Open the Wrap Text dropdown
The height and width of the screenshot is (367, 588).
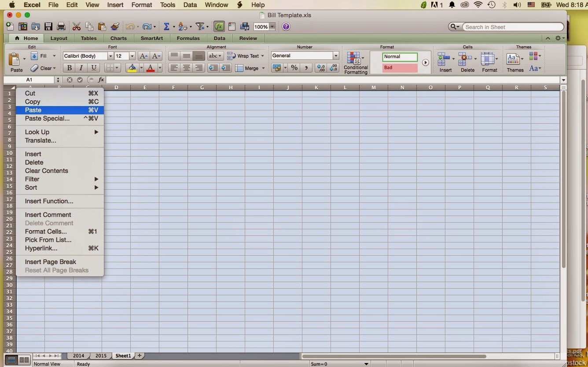pyautogui.click(x=262, y=56)
